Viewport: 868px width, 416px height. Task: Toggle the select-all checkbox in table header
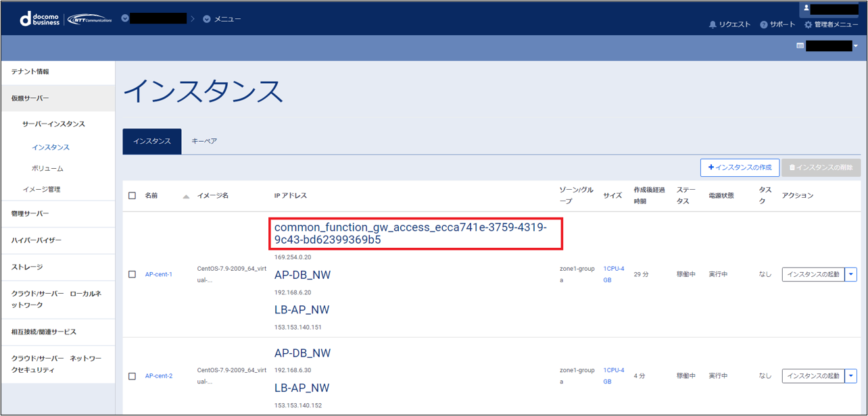coord(132,196)
